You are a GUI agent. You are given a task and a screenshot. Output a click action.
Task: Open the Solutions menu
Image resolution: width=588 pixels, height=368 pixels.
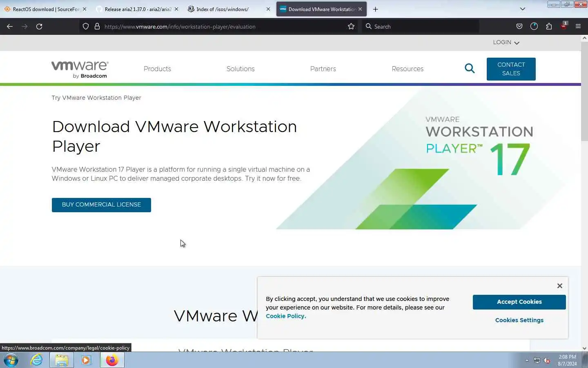click(241, 69)
